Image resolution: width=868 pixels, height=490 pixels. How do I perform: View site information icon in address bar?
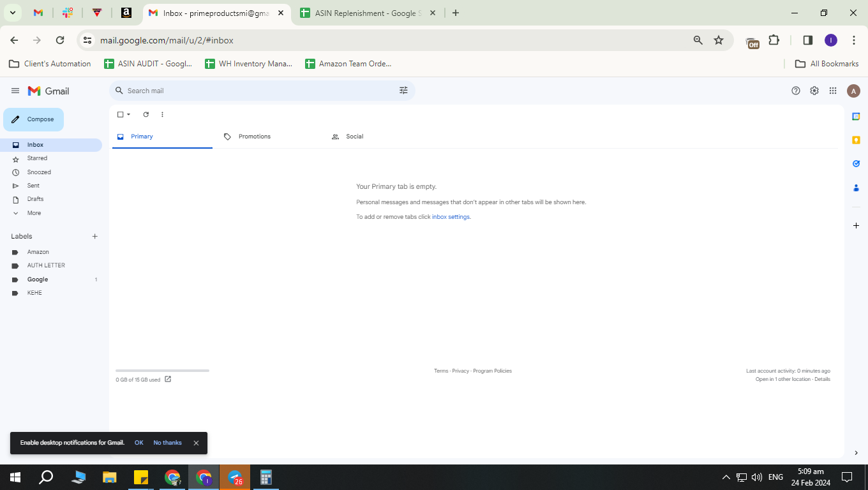pos(87,40)
